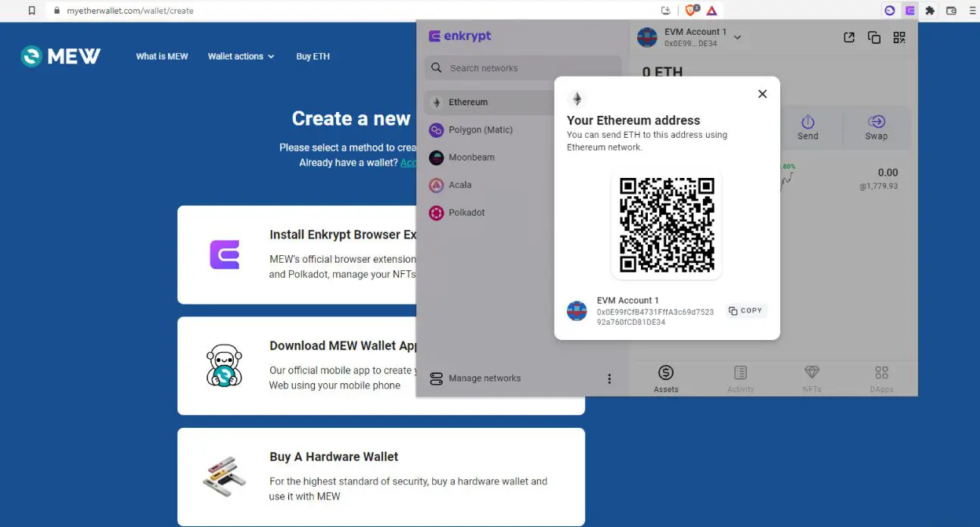
Task: Click the Moonbeam network icon
Action: click(436, 157)
